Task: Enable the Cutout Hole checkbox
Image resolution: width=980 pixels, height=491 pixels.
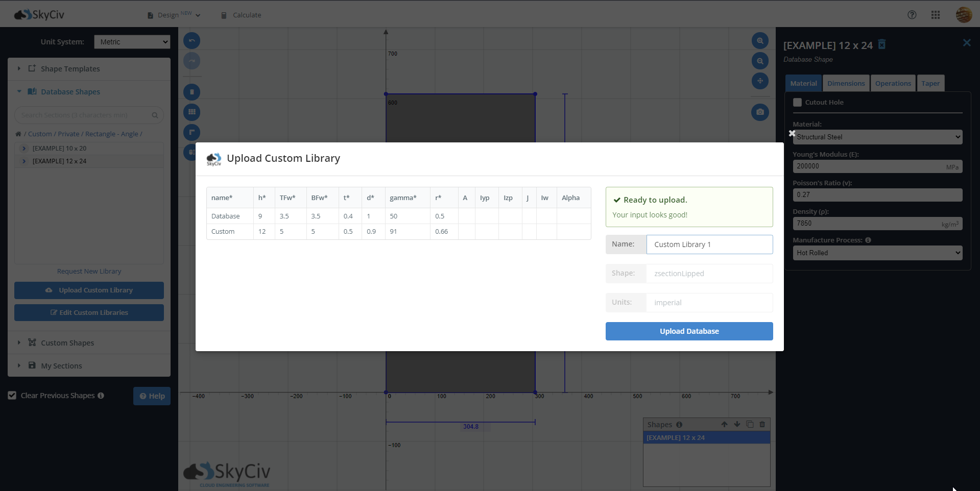Action: (x=797, y=103)
